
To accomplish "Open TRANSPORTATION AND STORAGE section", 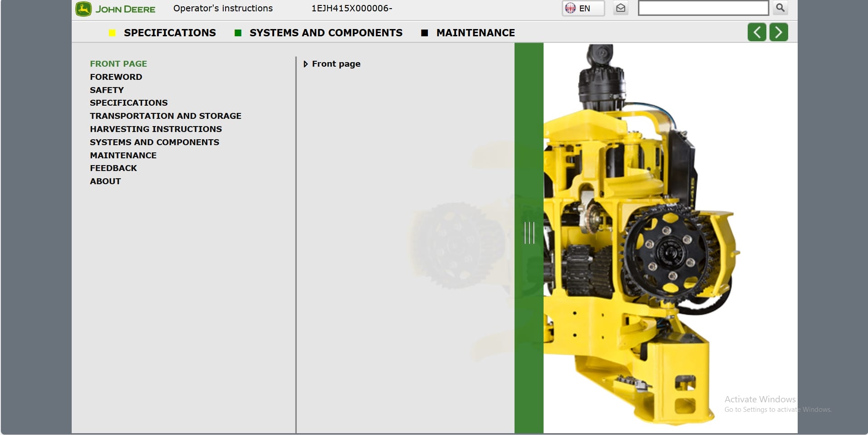I will [x=165, y=116].
